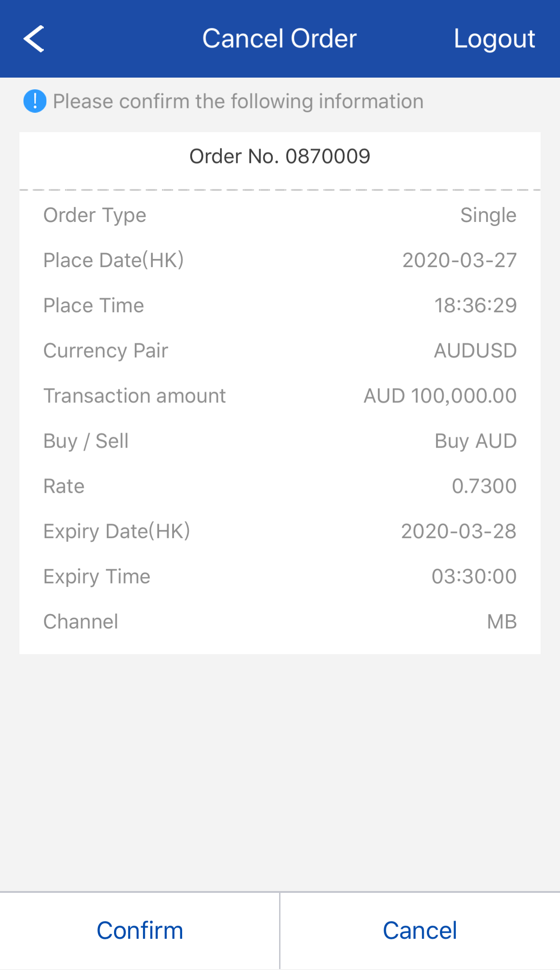Viewport: 560px width, 970px height.
Task: Select the AUDUSD currency pair value
Action: tap(475, 351)
